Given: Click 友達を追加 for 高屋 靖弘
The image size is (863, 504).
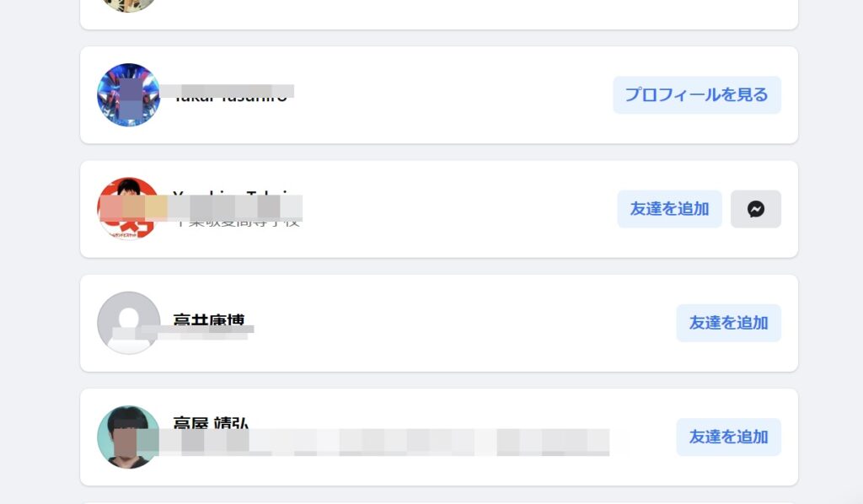Looking at the screenshot, I should tap(729, 437).
